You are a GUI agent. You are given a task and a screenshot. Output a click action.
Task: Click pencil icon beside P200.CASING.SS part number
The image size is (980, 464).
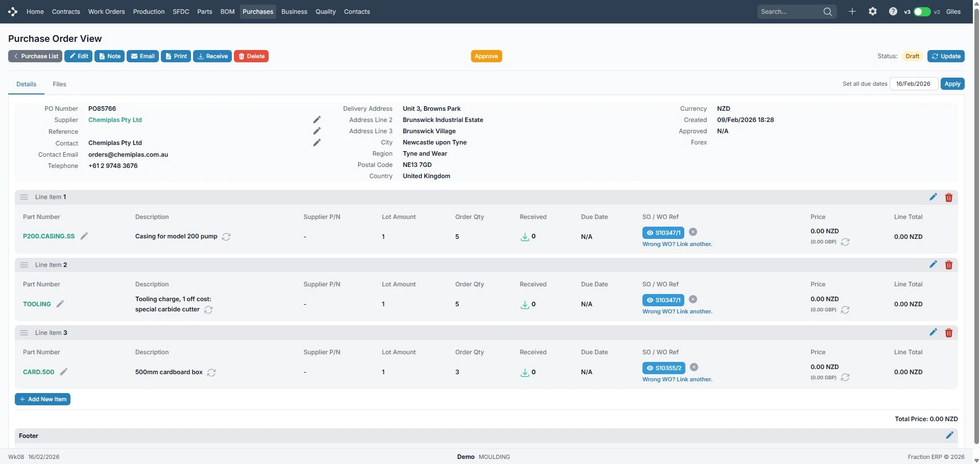[84, 236]
